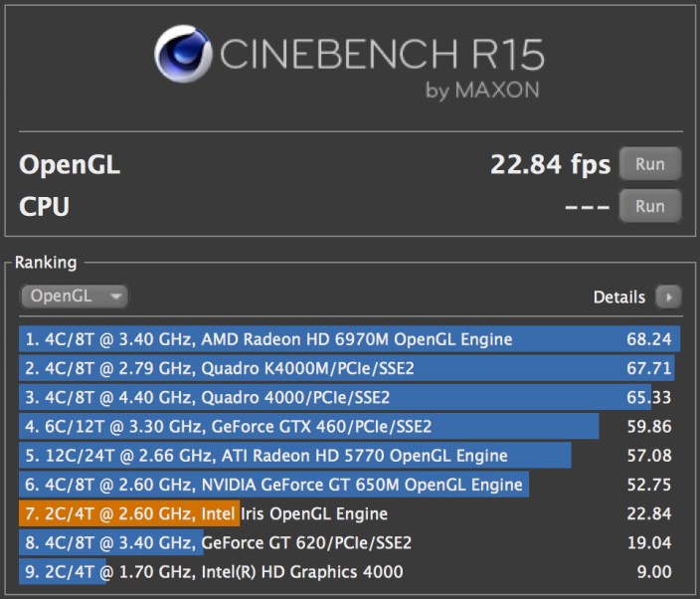Click the CPU test label

pyautogui.click(x=45, y=207)
